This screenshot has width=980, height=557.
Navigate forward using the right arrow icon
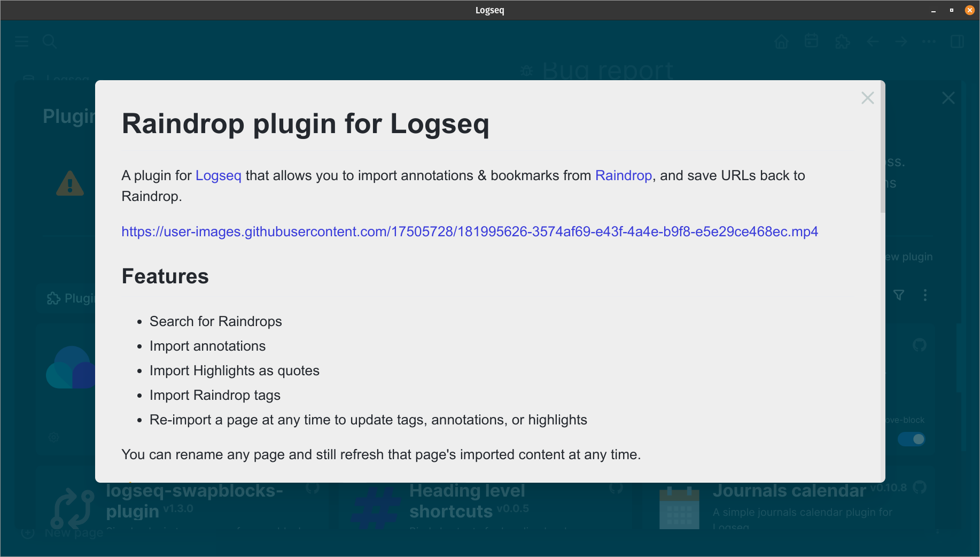point(901,42)
